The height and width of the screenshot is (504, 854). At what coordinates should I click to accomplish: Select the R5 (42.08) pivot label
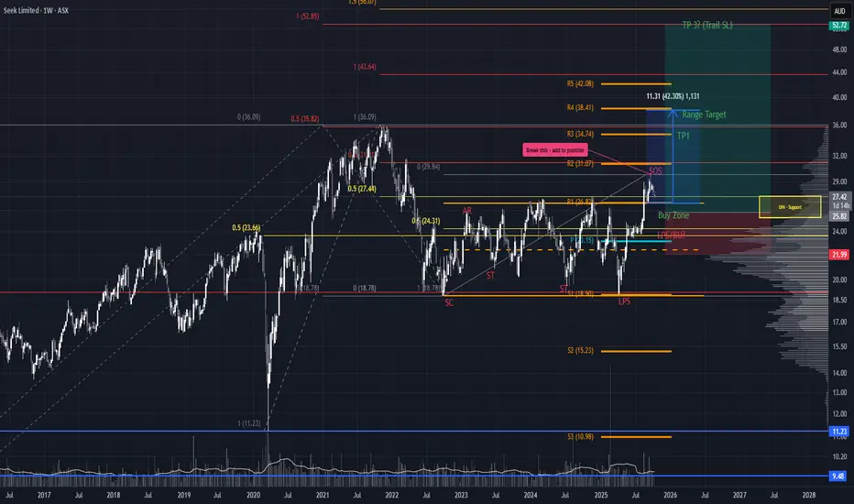pyautogui.click(x=580, y=84)
